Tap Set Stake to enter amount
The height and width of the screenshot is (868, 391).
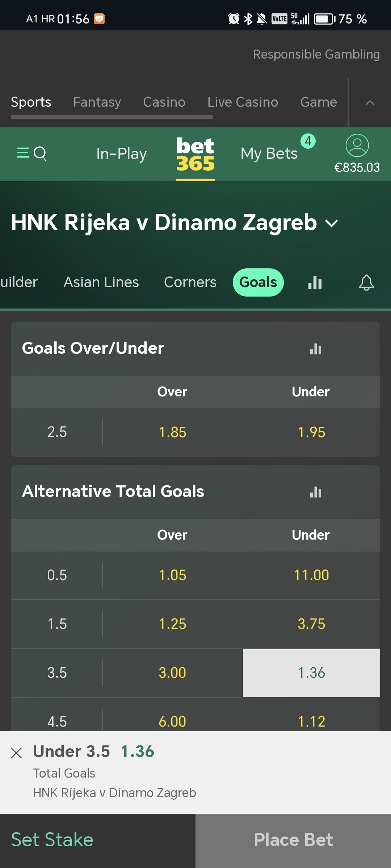(52, 840)
